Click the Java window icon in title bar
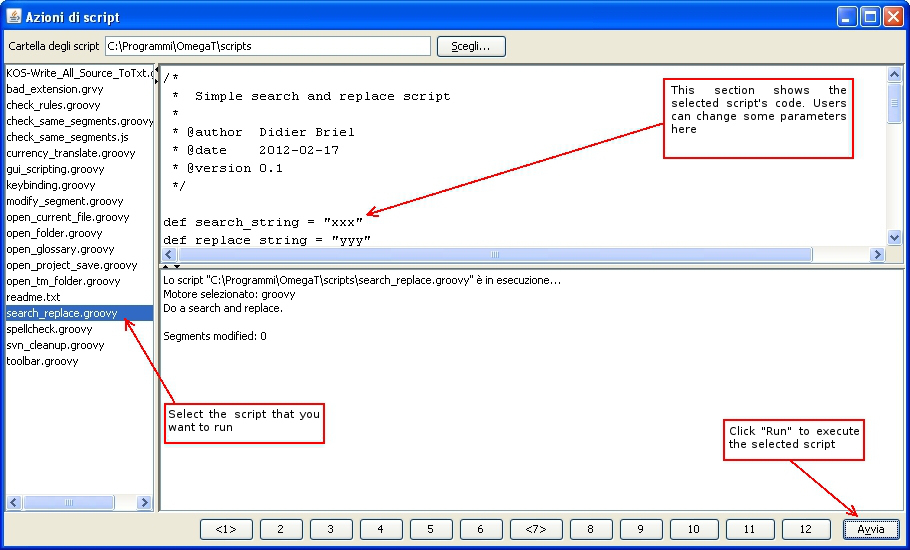The width and height of the screenshot is (910, 550). pyautogui.click(x=15, y=16)
